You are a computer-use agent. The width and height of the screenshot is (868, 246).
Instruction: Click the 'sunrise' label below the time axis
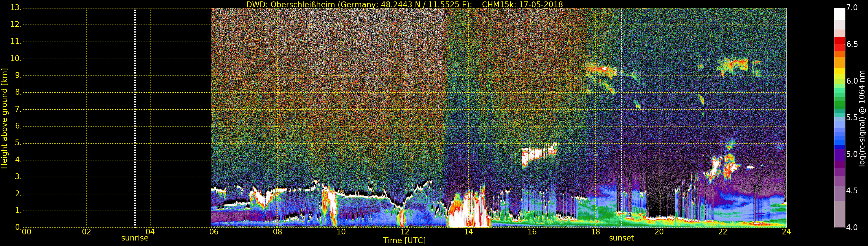[135, 238]
